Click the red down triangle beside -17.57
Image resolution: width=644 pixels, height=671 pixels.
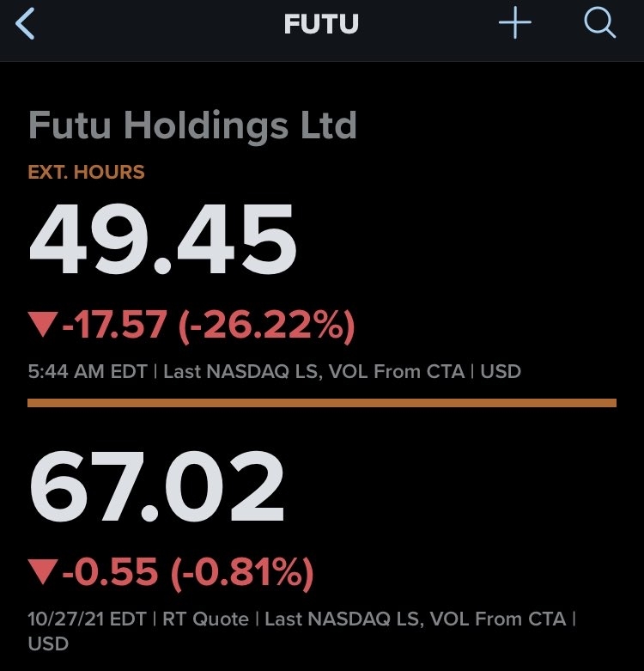[x=41, y=325]
